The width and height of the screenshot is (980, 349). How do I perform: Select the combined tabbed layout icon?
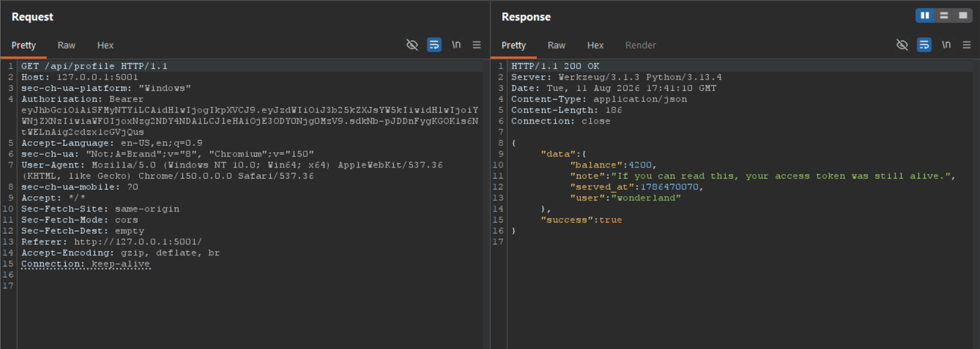(963, 16)
